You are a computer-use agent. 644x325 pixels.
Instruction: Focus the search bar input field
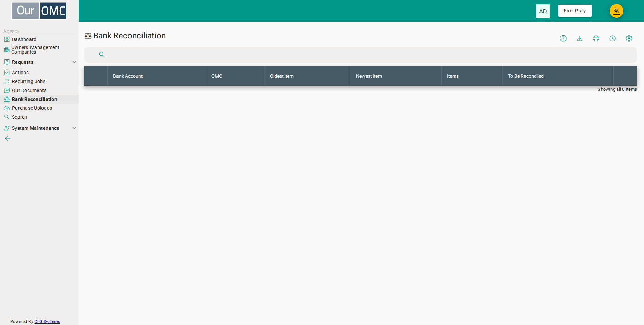[360, 55]
